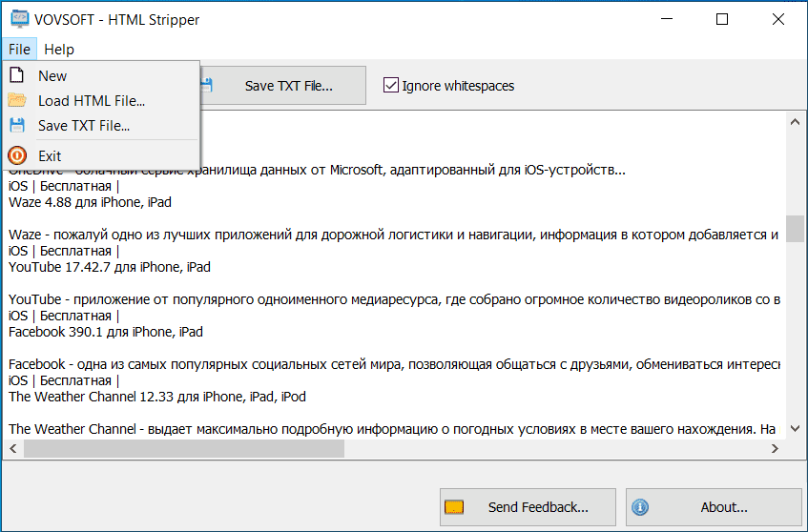Viewport: 808px width, 532px height.
Task: Click the New document icon in File menu
Action: pos(17,75)
